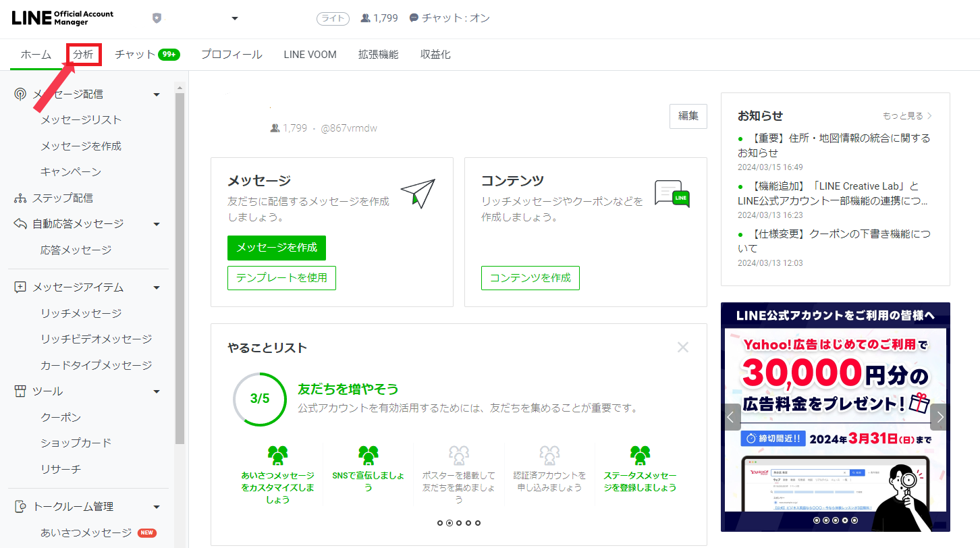Screen dimensions: 980x548
Task: Open ステップ配信 in sidebar
Action: (63, 198)
